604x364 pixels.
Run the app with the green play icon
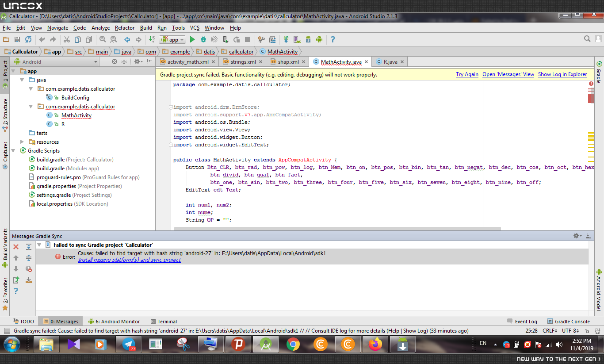[192, 39]
